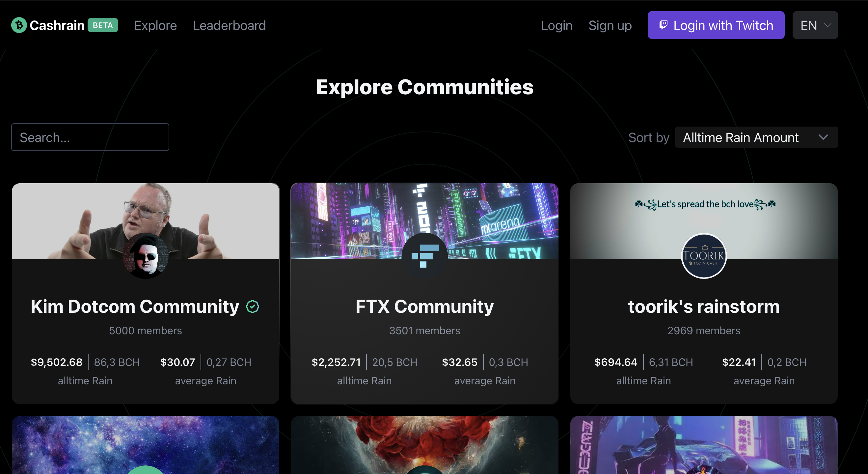Open the Kim Dotcom Community title
This screenshot has height=474, width=868.
click(135, 307)
